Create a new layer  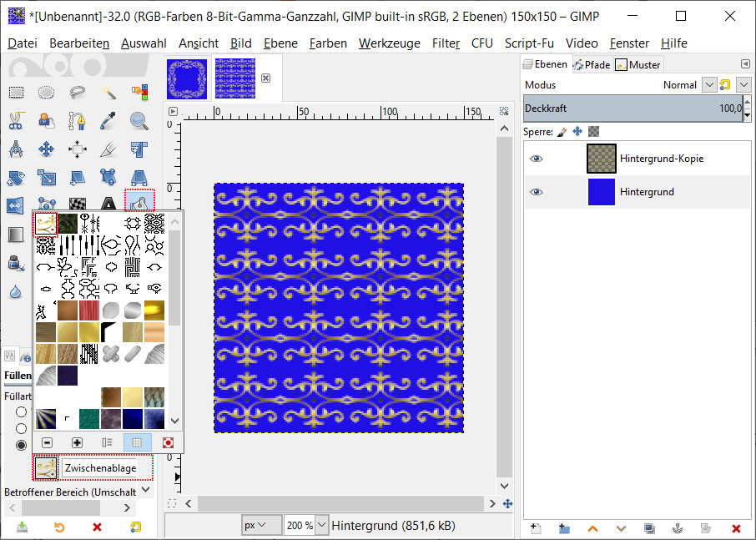[x=535, y=528]
